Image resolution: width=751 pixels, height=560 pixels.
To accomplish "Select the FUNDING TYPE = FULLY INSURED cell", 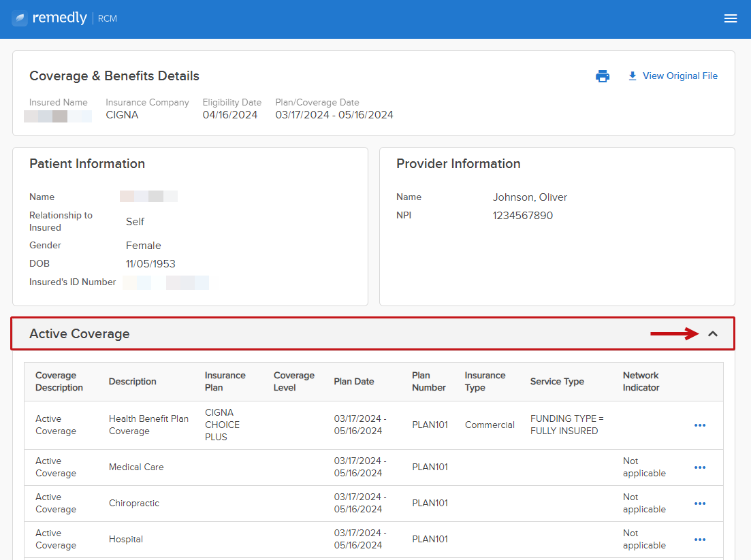I will tap(566, 425).
